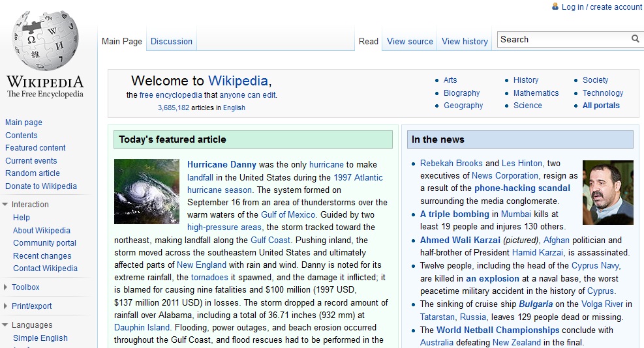Open the Mathematics portal link
The height and width of the screenshot is (348, 644).
(536, 93)
